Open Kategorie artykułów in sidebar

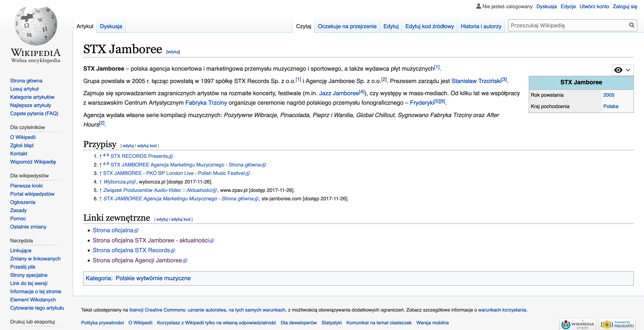point(32,97)
